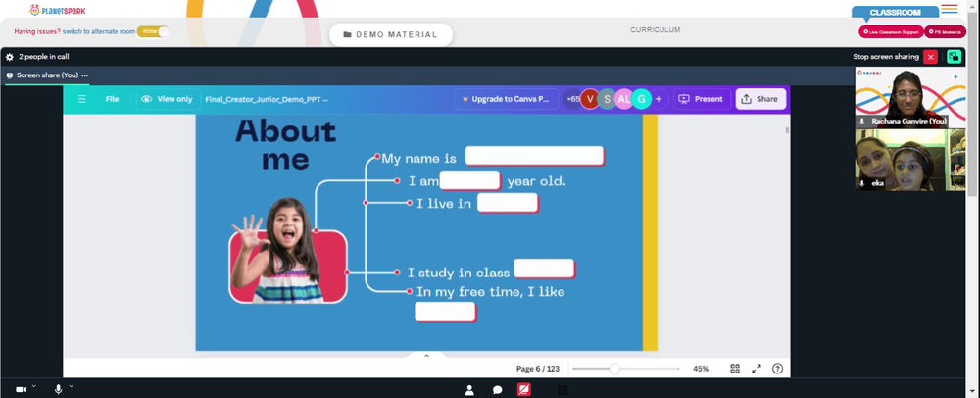Click the Canva vertical scrollbar thumb
Screen dimensions: 980x398
787,130
